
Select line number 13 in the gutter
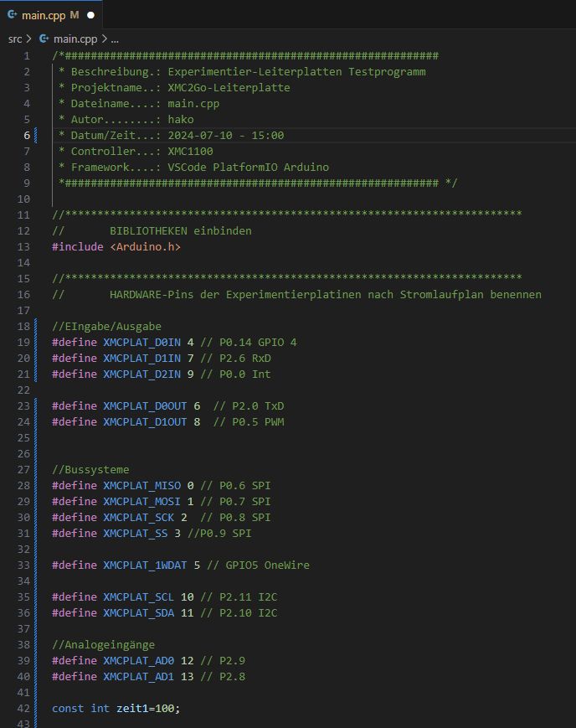pos(23,247)
